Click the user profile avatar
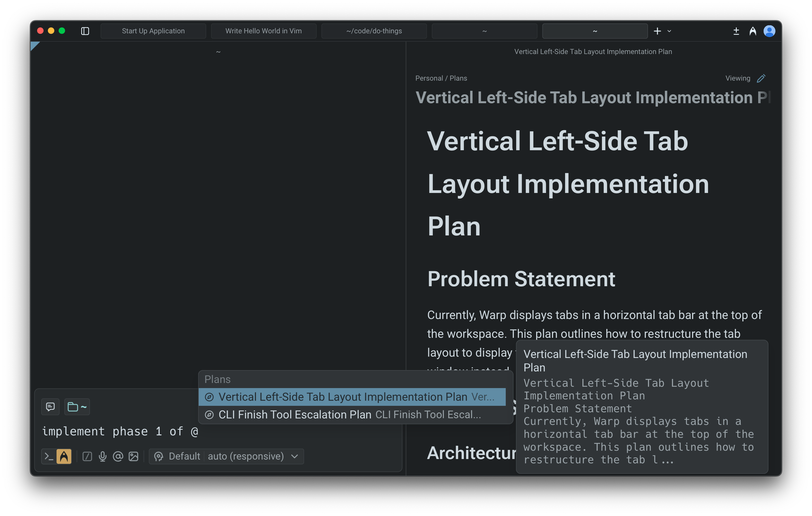The height and width of the screenshot is (516, 812). (x=769, y=31)
